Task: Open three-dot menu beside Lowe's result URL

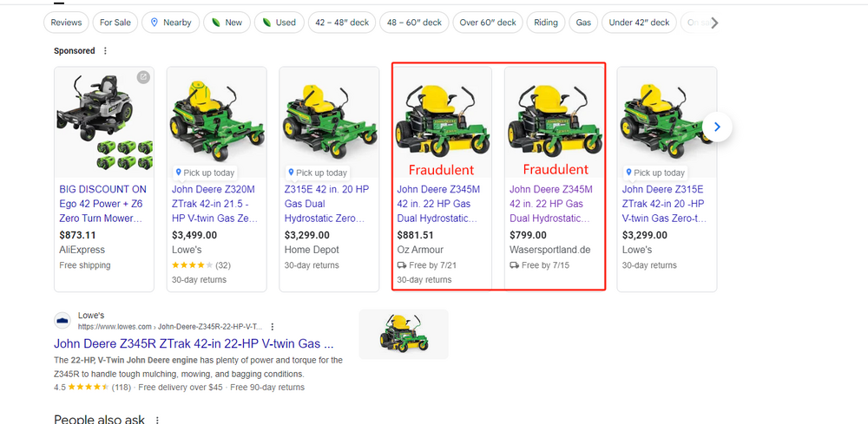Action: point(273,327)
